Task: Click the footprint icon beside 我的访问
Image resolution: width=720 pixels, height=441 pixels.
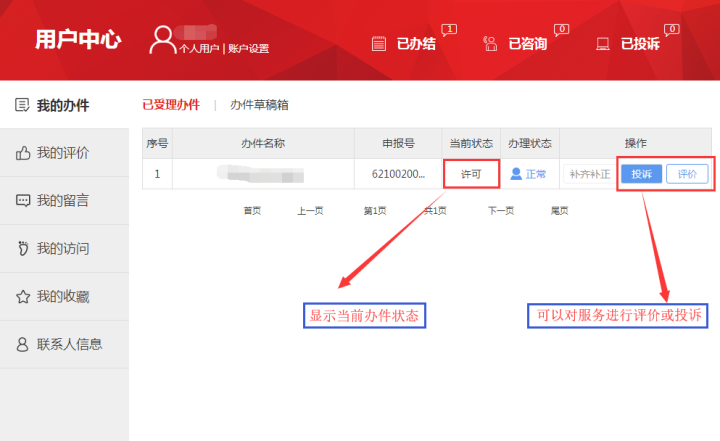Action: click(22, 249)
